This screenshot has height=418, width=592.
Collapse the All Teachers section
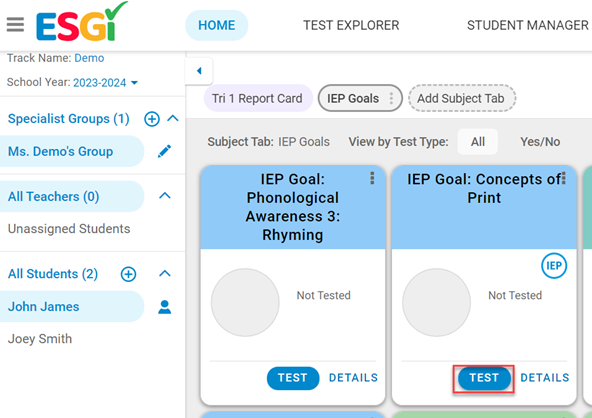pos(165,196)
